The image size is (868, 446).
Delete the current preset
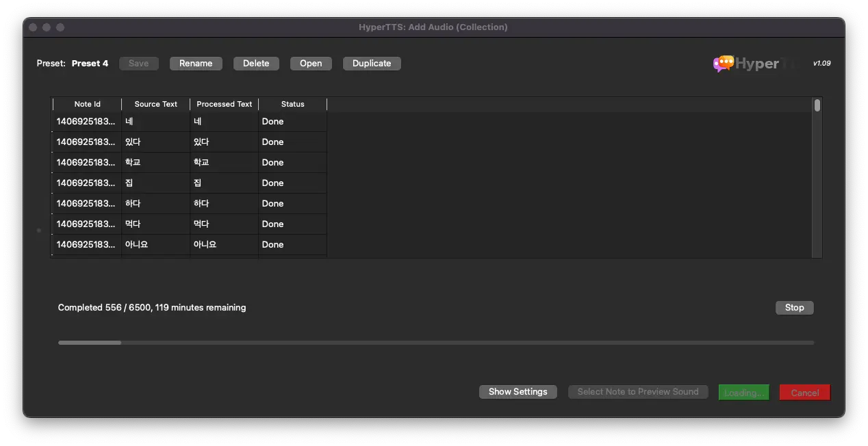point(256,64)
